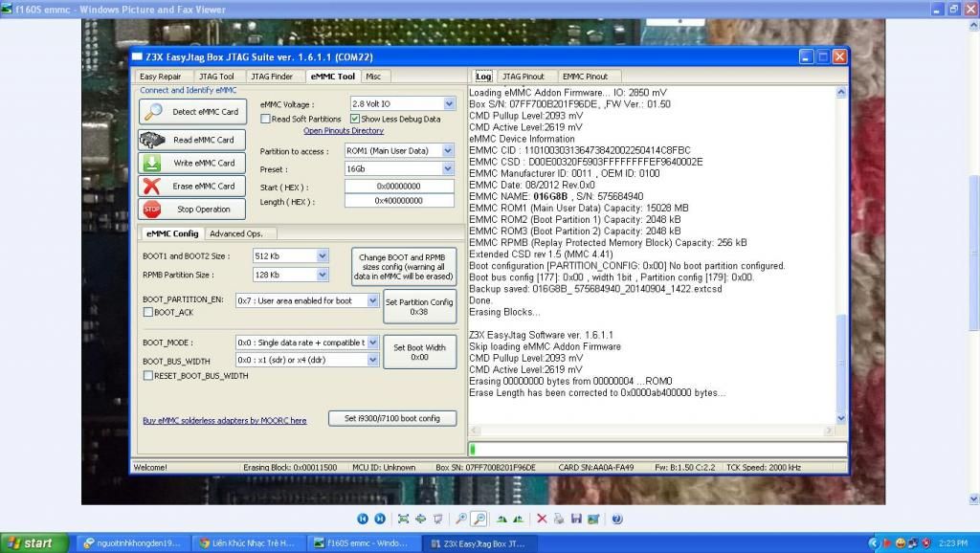Click the Start (HEX) input field
This screenshot has width=980, height=553.
click(399, 187)
